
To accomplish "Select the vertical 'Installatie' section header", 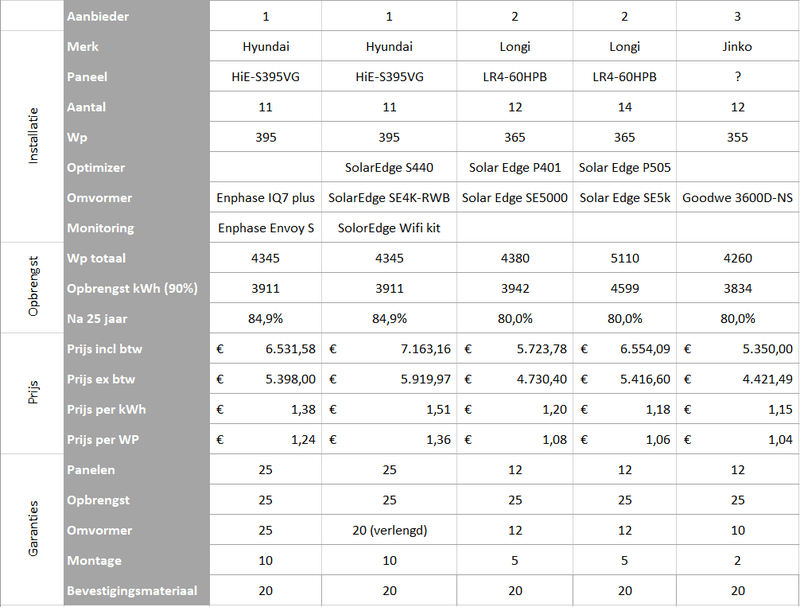I will [33, 136].
